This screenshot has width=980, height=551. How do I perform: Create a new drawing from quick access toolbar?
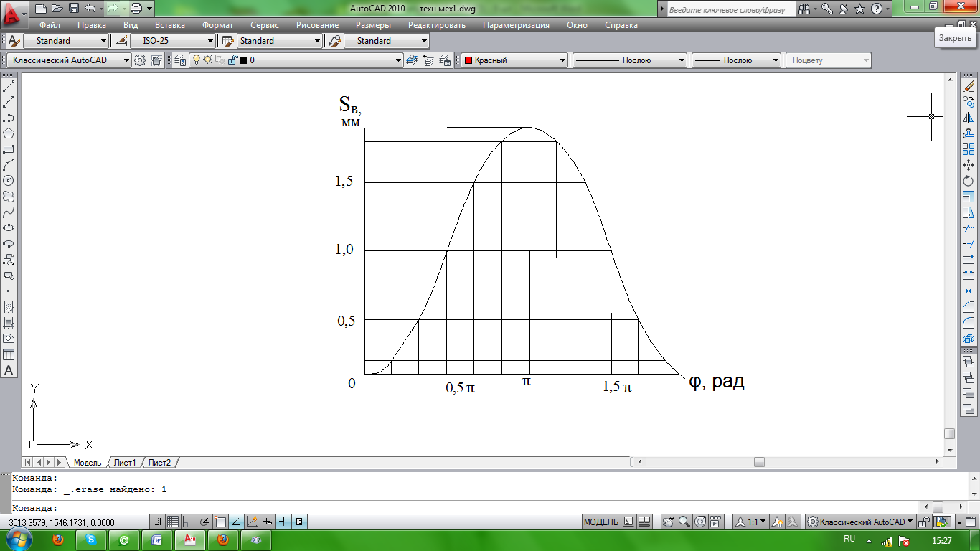(40, 9)
